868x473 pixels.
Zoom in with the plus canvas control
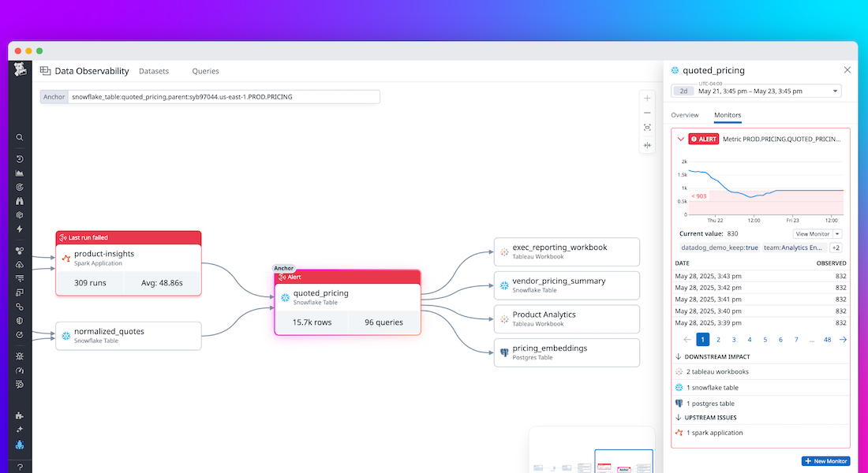647,99
